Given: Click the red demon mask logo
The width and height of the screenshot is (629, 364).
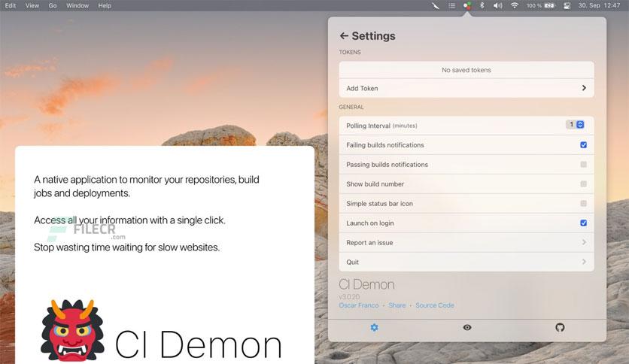Looking at the screenshot, I should pyautogui.click(x=73, y=331).
